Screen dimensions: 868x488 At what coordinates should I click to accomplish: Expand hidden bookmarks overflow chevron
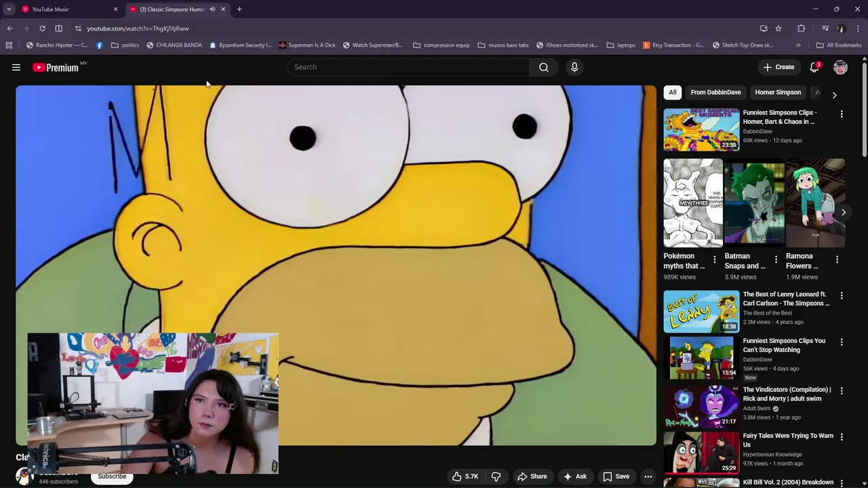click(798, 45)
